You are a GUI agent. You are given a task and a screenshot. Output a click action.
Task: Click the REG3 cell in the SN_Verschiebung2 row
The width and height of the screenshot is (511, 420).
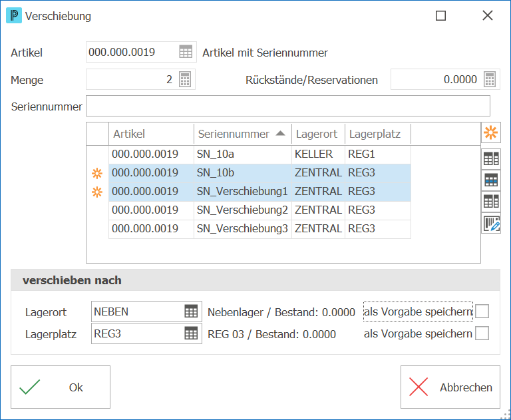click(378, 210)
